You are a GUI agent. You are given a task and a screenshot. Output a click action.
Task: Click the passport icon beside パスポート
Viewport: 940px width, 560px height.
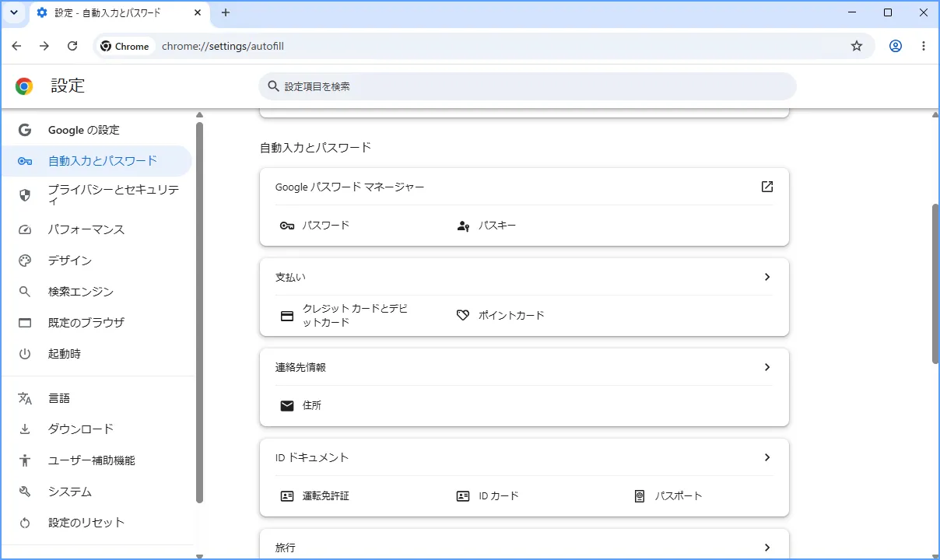(640, 496)
